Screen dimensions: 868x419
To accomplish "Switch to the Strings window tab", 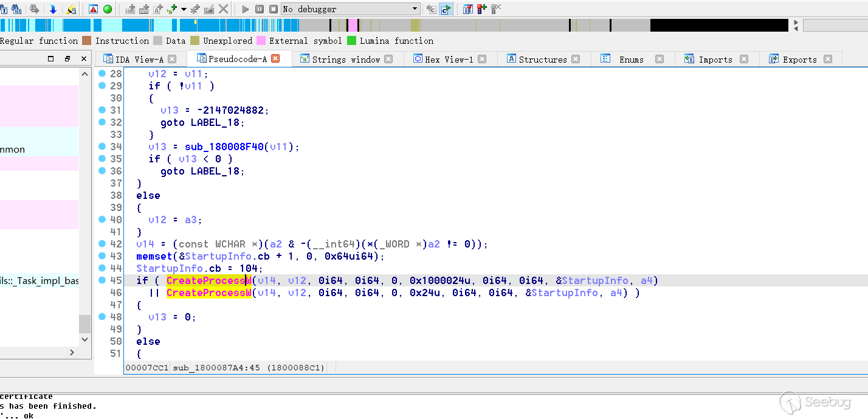I will pos(345,59).
